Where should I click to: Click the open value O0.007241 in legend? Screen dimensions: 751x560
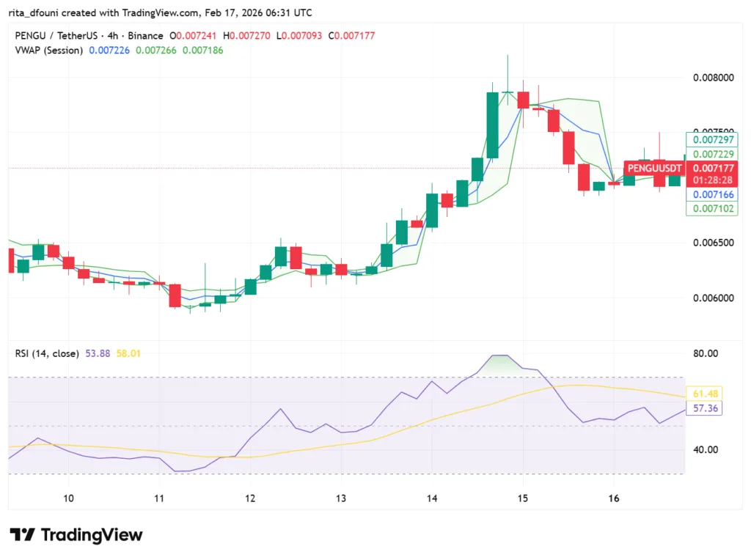tap(194, 35)
